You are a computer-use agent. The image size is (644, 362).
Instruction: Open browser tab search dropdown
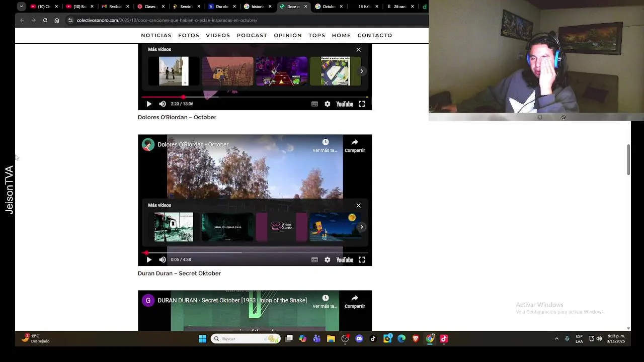pos(21,7)
